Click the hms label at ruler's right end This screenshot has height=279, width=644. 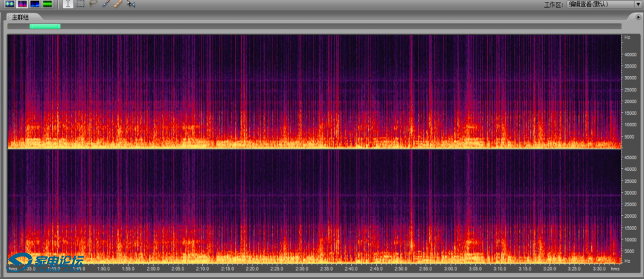615,269
